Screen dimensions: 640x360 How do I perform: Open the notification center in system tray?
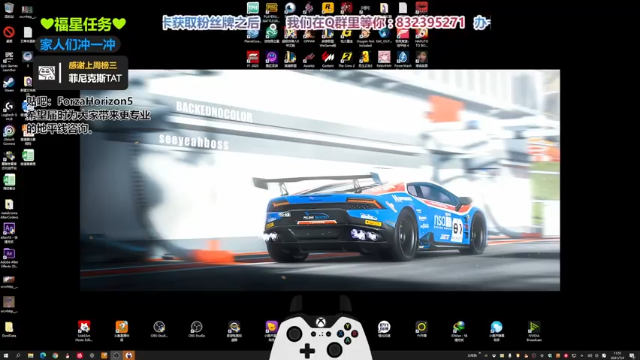[x=632, y=356]
